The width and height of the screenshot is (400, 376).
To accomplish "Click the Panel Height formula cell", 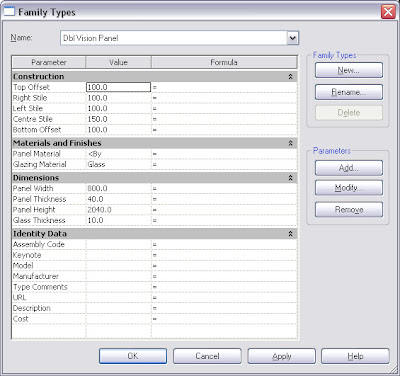I will tap(224, 210).
